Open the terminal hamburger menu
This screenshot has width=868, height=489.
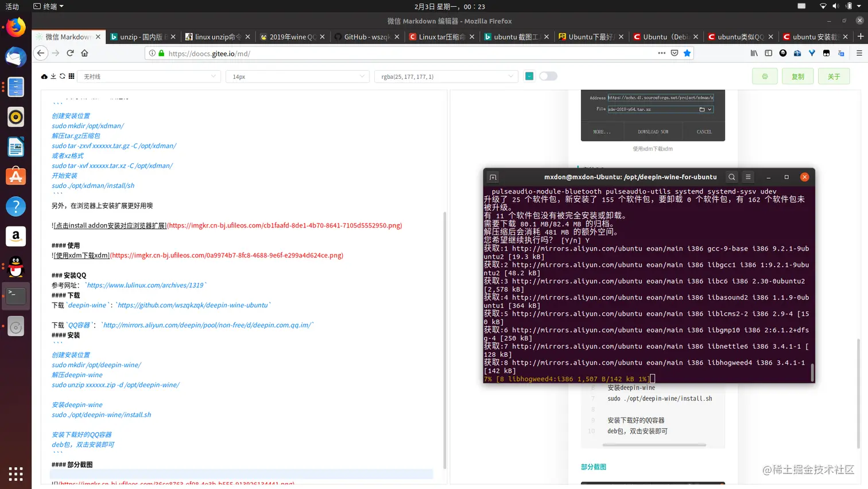click(x=747, y=177)
